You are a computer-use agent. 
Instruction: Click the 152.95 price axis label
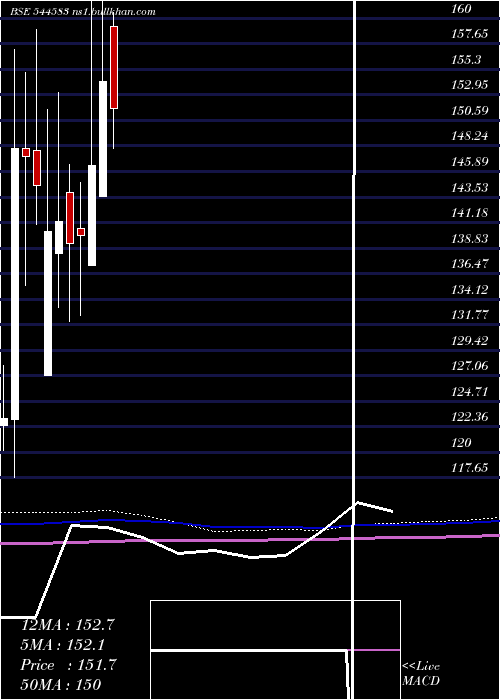(470, 85)
